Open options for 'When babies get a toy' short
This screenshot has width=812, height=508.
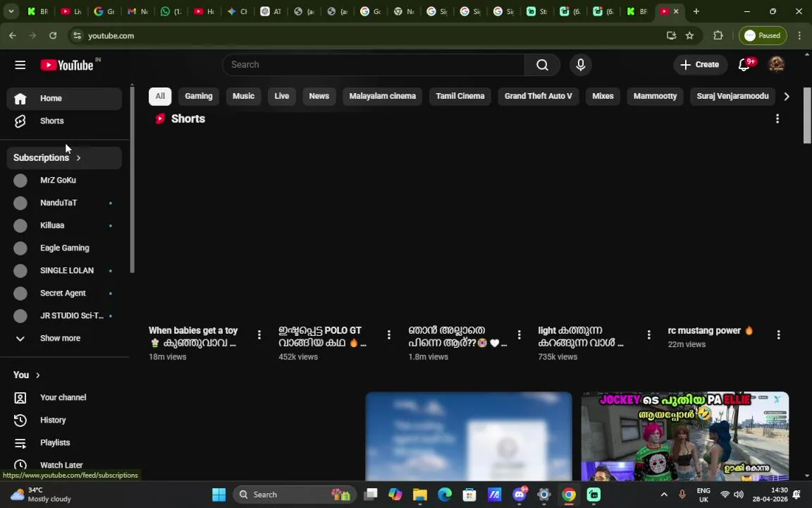point(259,335)
